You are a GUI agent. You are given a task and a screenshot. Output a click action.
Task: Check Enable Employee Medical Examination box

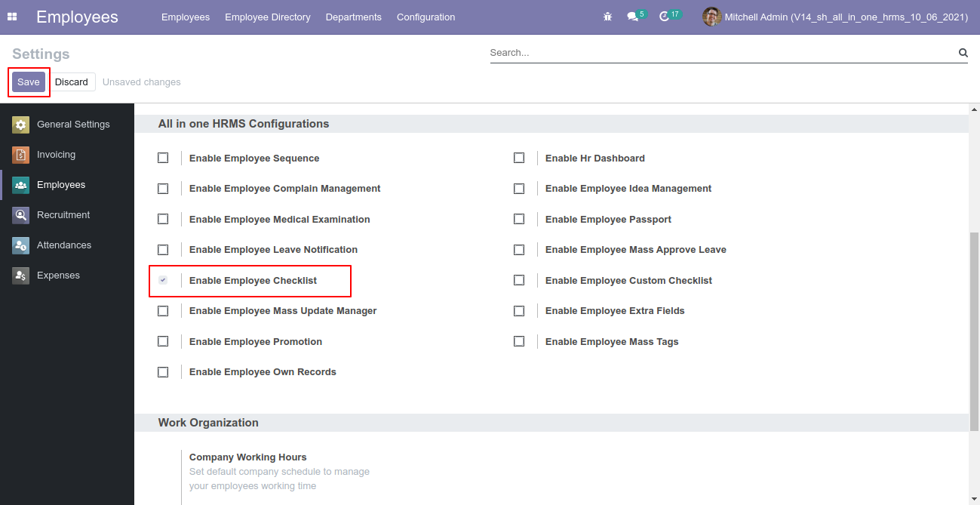[163, 219]
